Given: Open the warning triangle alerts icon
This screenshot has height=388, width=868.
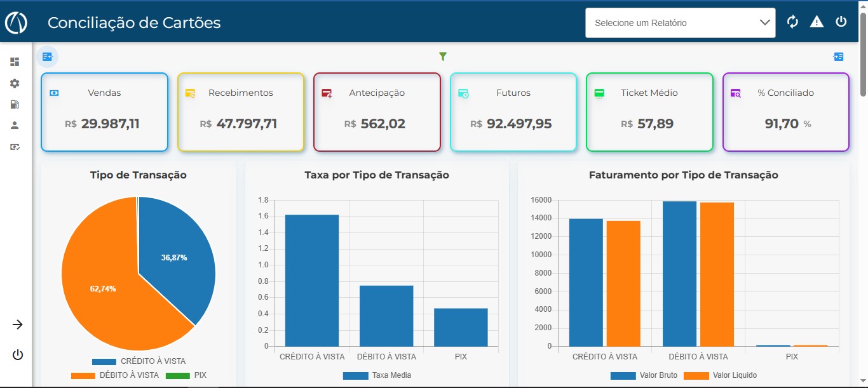Looking at the screenshot, I should click(817, 22).
